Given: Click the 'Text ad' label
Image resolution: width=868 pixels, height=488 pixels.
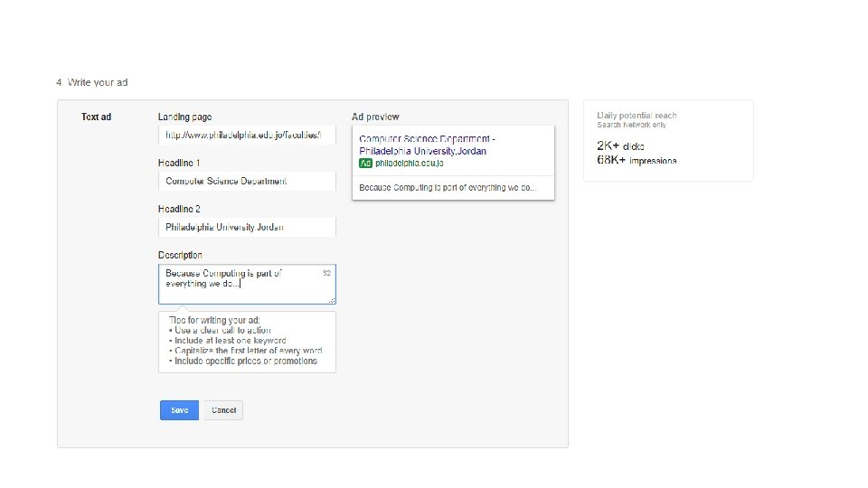Looking at the screenshot, I should [97, 117].
